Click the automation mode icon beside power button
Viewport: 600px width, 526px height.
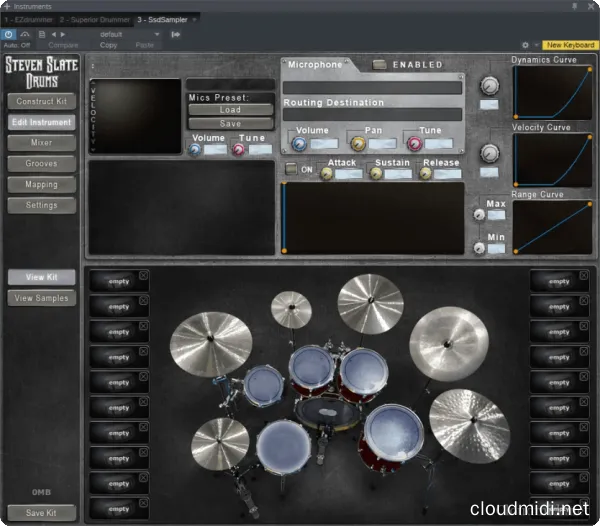pyautogui.click(x=25, y=34)
